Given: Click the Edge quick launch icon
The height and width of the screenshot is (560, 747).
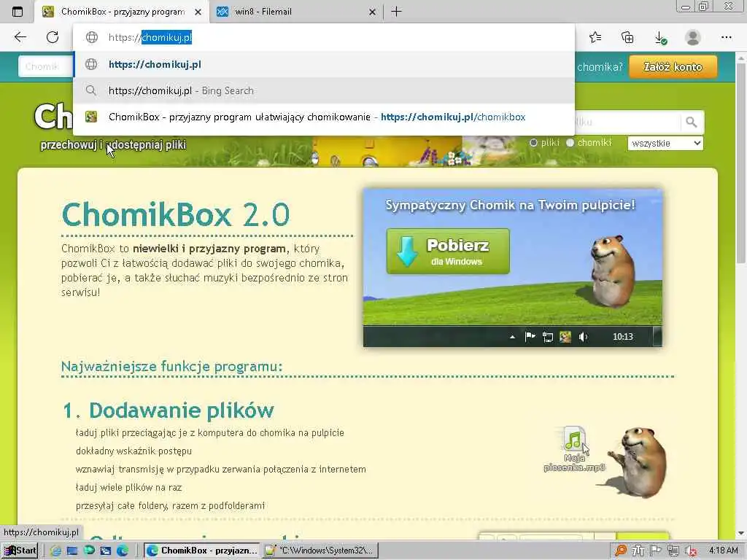Looking at the screenshot, I should point(123,551).
